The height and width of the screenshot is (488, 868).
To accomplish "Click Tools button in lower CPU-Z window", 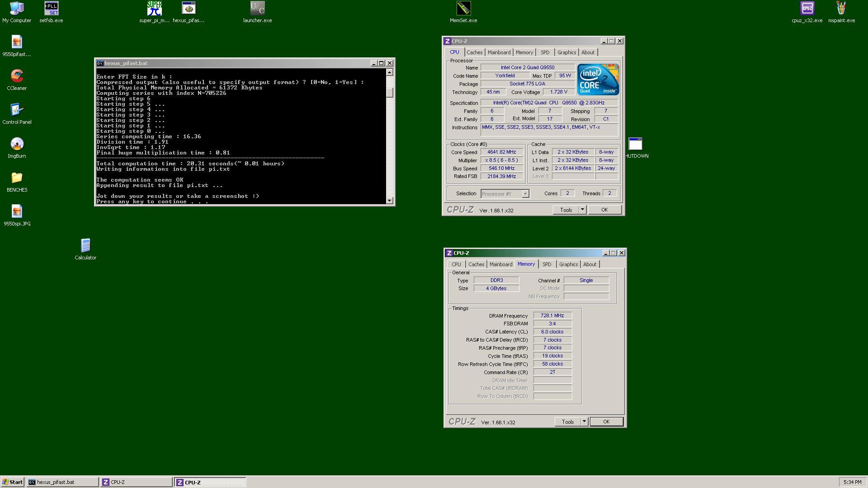I will (x=568, y=422).
